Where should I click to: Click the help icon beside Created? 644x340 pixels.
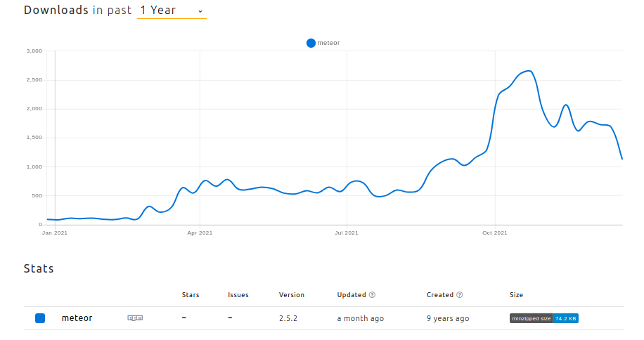coord(459,295)
